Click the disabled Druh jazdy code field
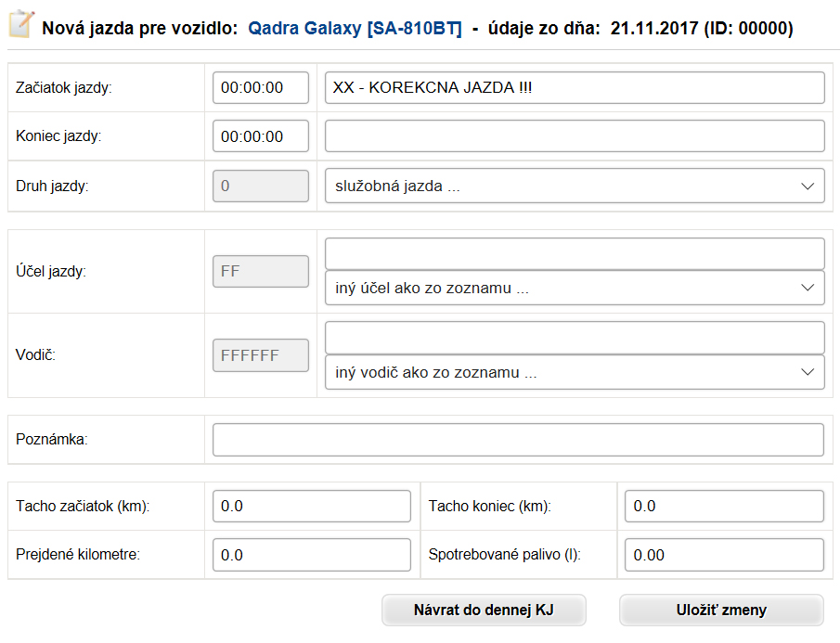Image resolution: width=840 pixels, height=643 pixels. click(261, 186)
